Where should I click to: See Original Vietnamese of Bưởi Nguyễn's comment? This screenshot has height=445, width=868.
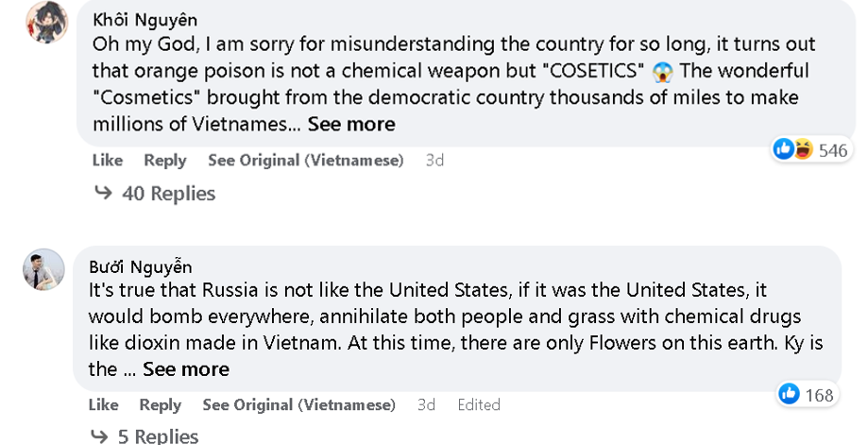298,404
